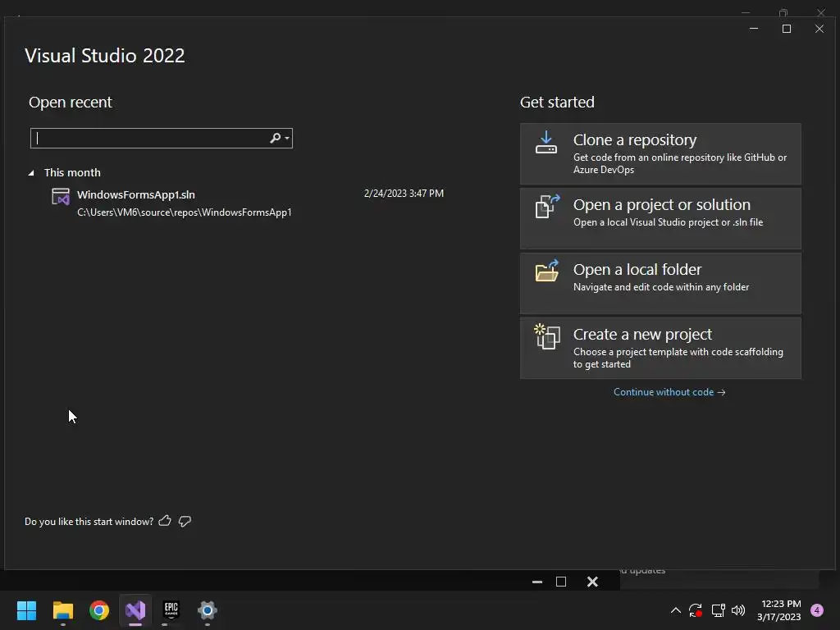
Task: Click the Clone a repository download icon
Action: point(546,143)
